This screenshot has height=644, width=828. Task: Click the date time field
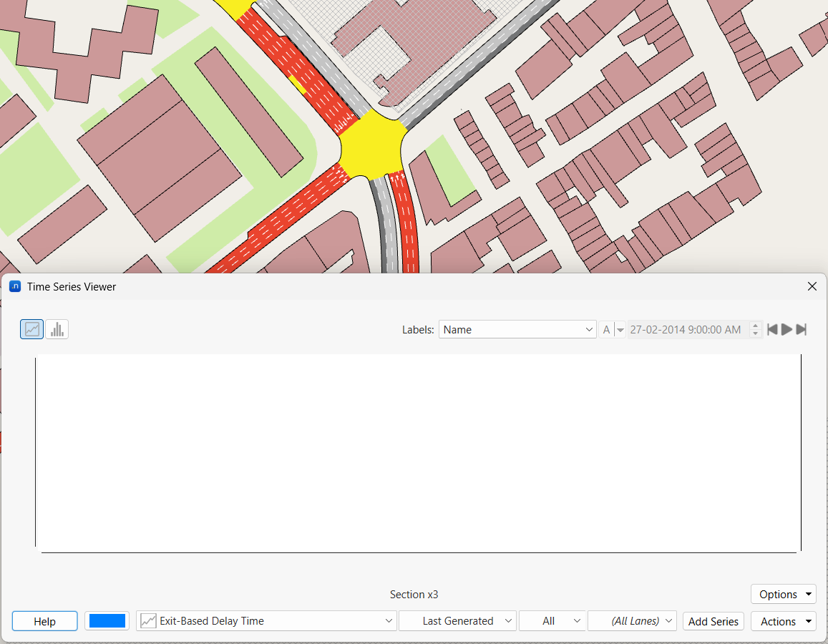coord(686,330)
